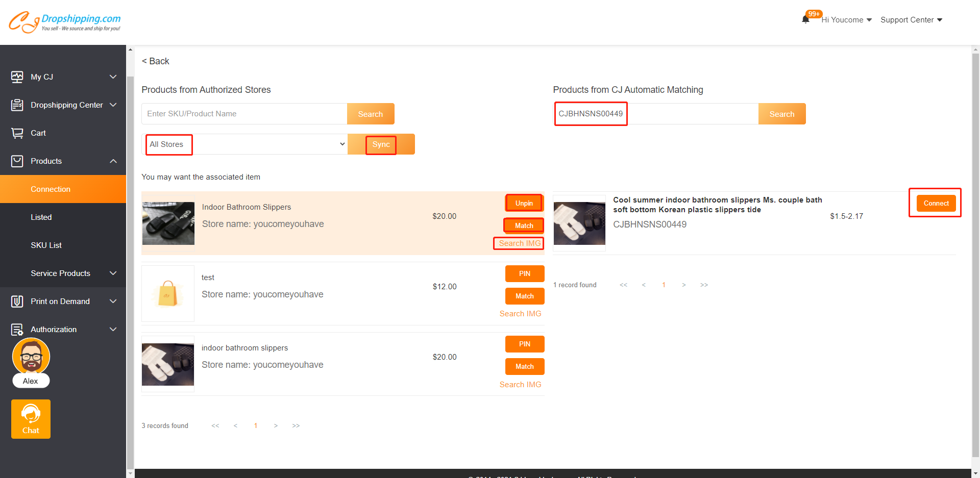Pin the test product
980x478 pixels.
[524, 273]
